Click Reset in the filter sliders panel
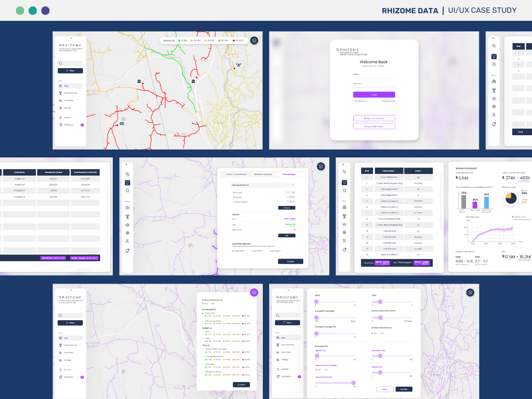Image resolution: width=532 pixels, height=399 pixels. [385, 389]
